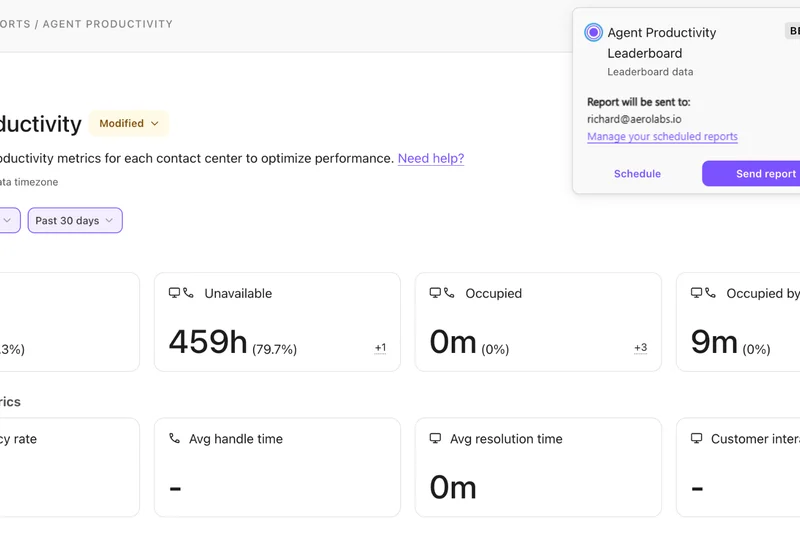Show the +1 details on Unavailable card
This screenshot has width=800, height=533.
380,348
